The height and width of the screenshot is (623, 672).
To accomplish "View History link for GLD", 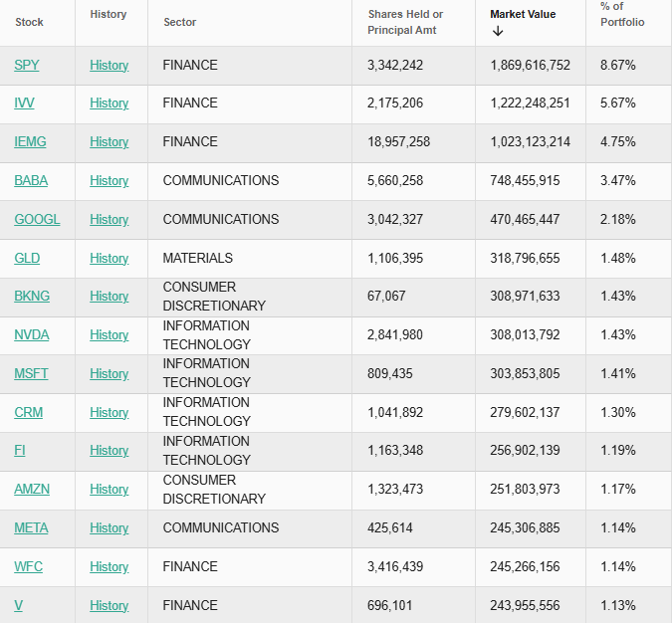I will 109,259.
